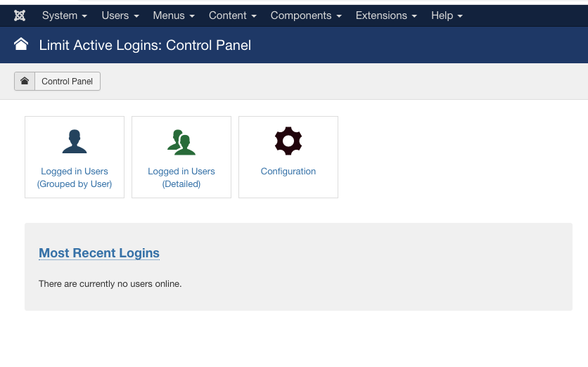Click the 'no users online' message text
Image resolution: width=588 pixels, height=367 pixels.
[x=110, y=284]
